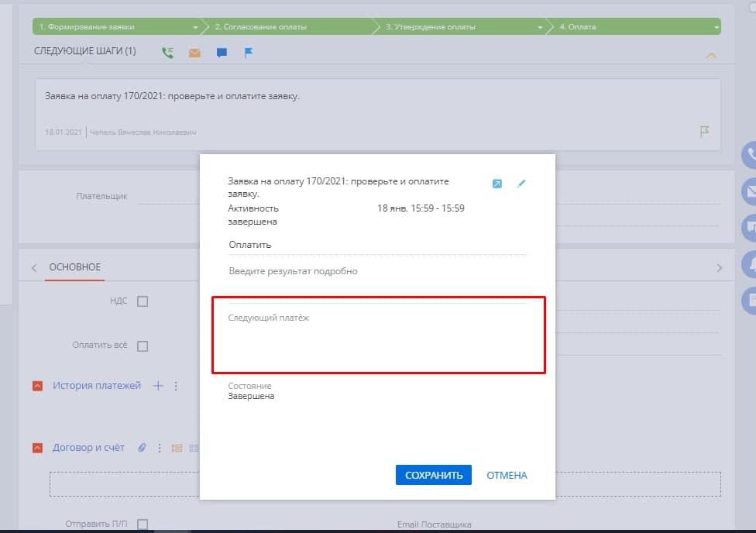Click the orange email envelope icon
The image size is (756, 533).
194,53
